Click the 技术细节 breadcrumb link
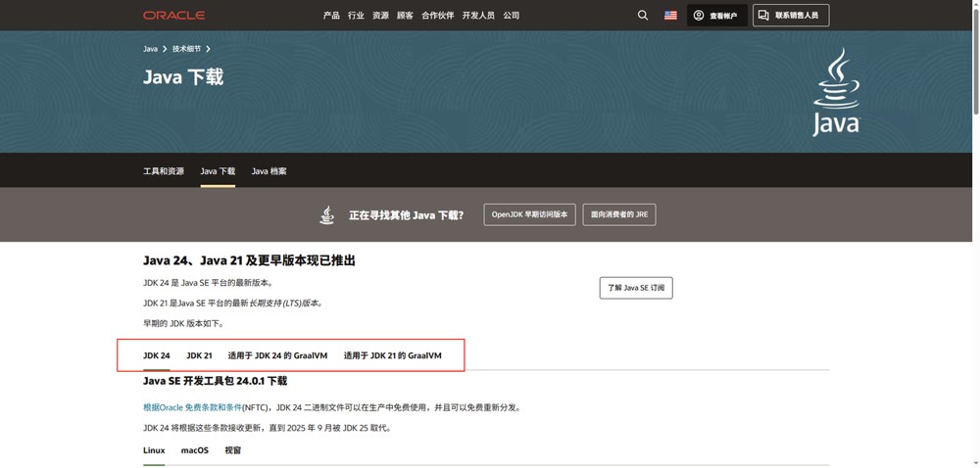The image size is (980, 468). click(187, 49)
